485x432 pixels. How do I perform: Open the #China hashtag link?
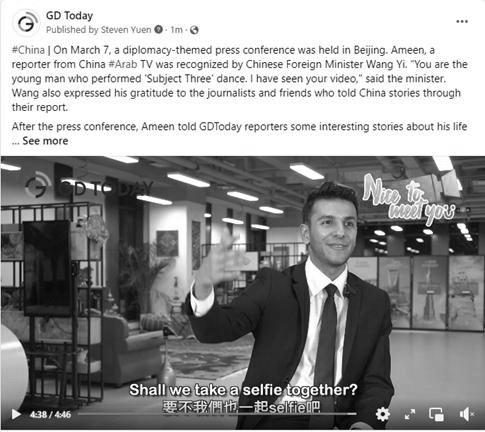click(28, 50)
